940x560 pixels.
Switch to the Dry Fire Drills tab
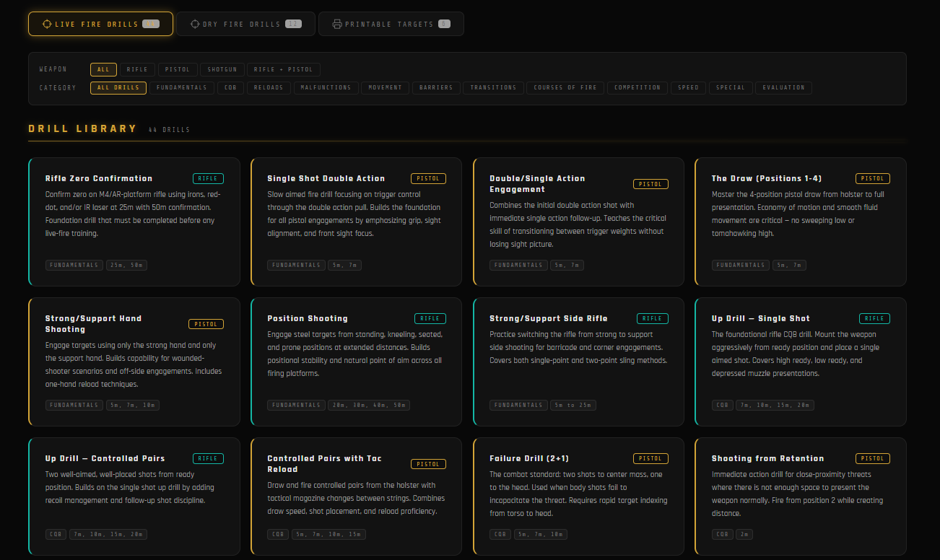[x=245, y=24]
